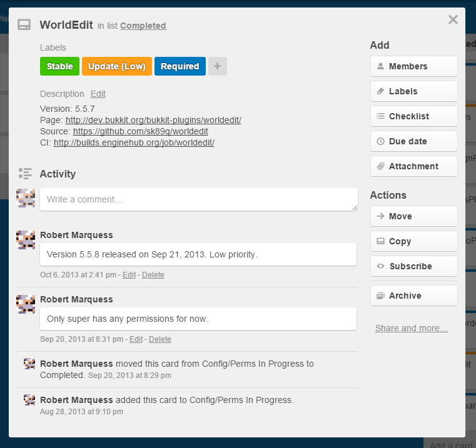Delete the Version 5.5.8 released comment
The width and height of the screenshot is (476, 448).
pyautogui.click(x=153, y=275)
